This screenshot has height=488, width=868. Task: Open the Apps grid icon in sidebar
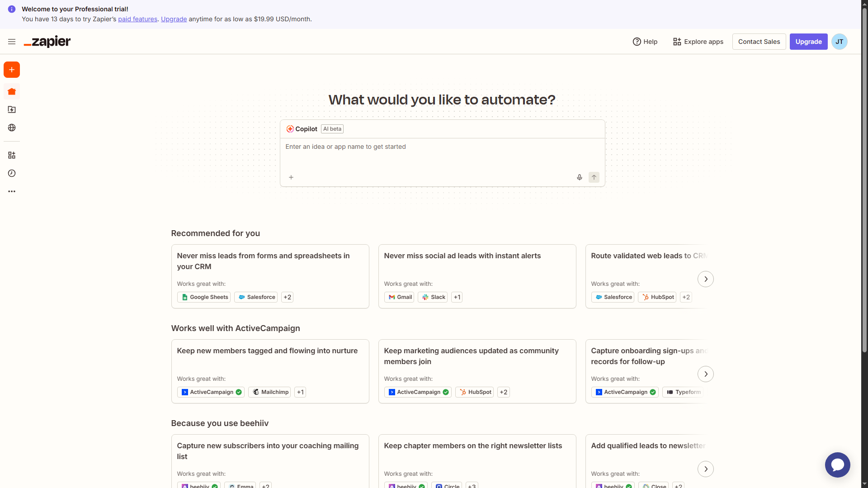[12, 155]
